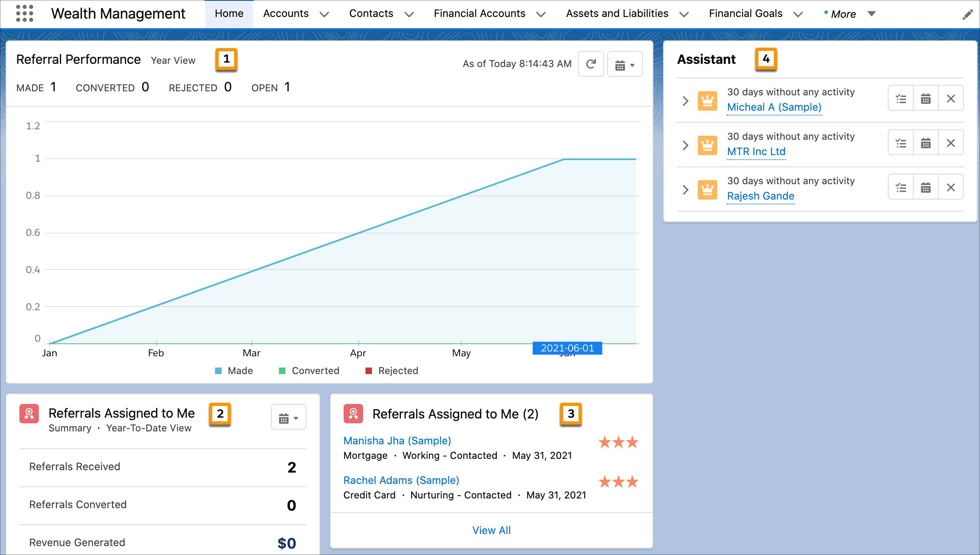The height and width of the screenshot is (555, 980).
Task: Expand the MTR Inc Ltd Assistant entry
Action: (686, 143)
